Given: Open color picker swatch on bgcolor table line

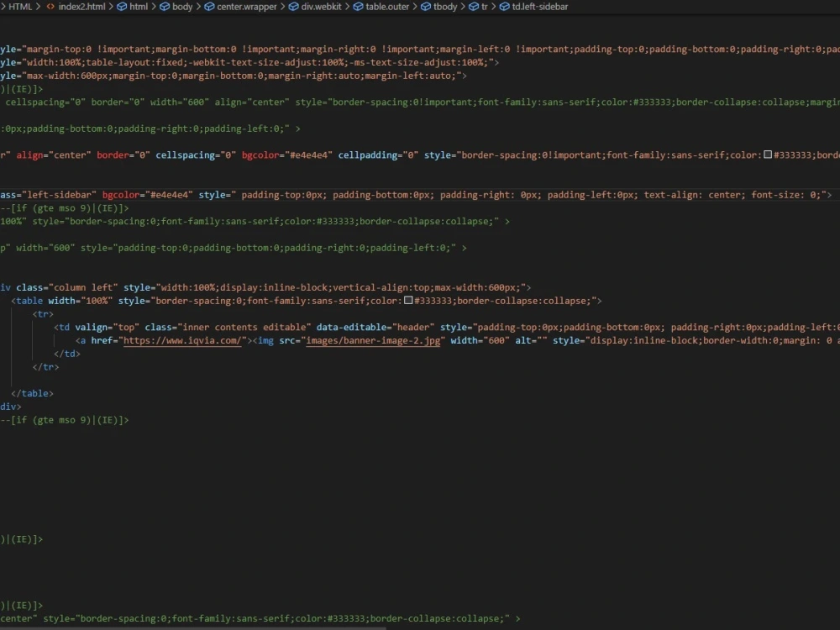Looking at the screenshot, I should click(768, 155).
